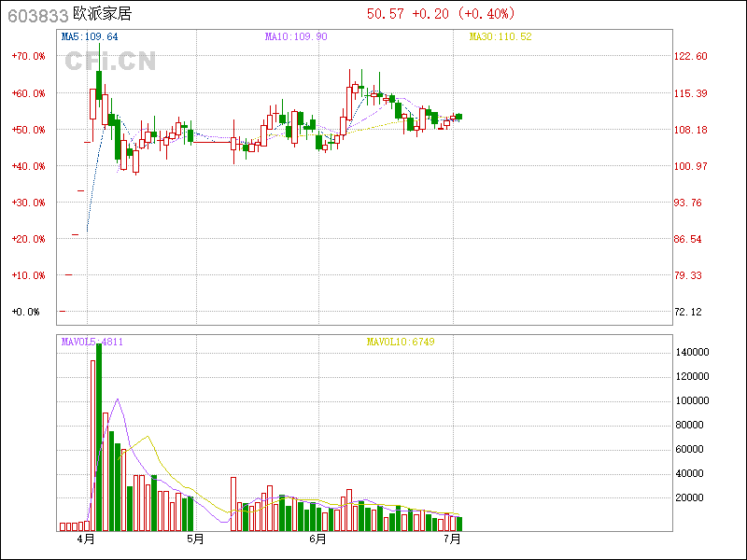
Task: Click the MA10:109.90 indicator label
Action: (x=296, y=36)
